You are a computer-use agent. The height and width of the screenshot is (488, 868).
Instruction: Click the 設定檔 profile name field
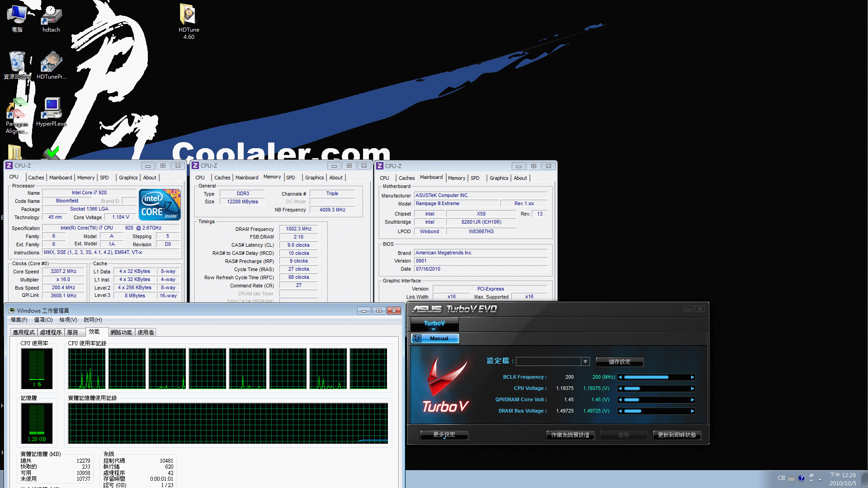point(548,361)
